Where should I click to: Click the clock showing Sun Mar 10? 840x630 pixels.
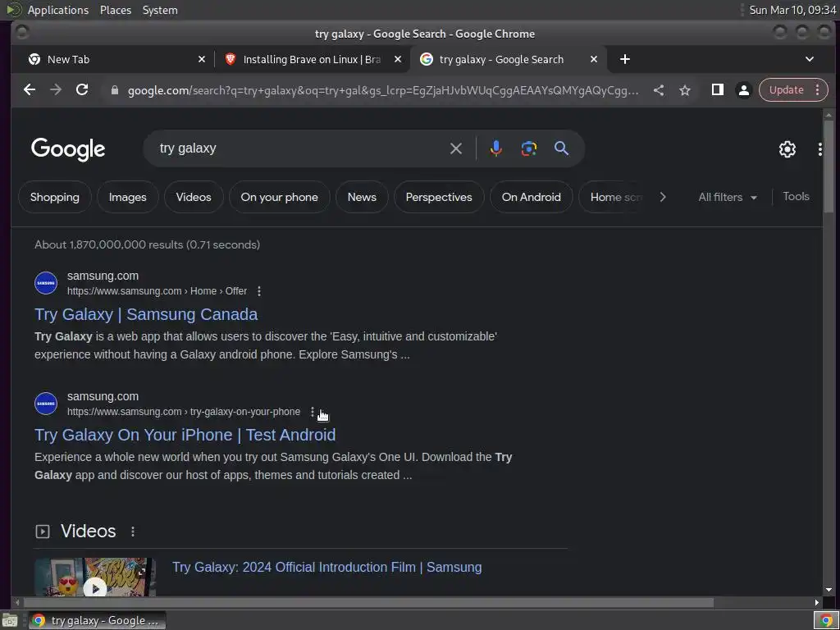[792, 10]
